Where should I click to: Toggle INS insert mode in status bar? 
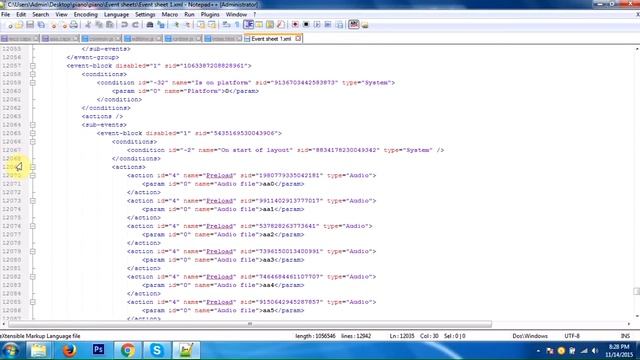click(625, 336)
